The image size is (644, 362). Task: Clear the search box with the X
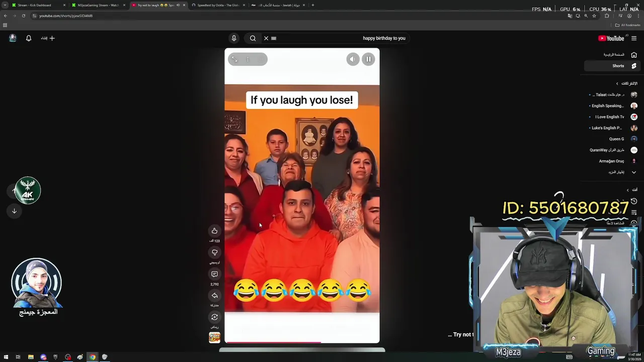pos(266,38)
